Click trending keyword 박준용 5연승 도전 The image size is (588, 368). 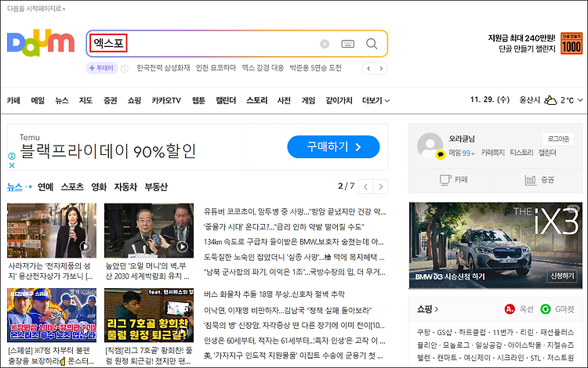tap(315, 68)
